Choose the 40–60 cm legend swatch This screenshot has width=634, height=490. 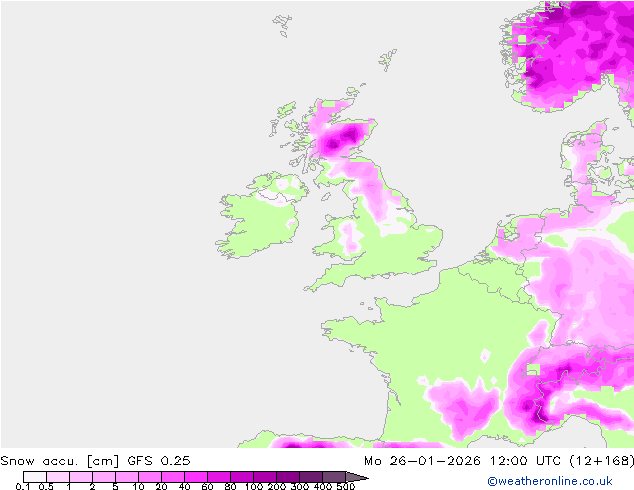[x=196, y=477]
